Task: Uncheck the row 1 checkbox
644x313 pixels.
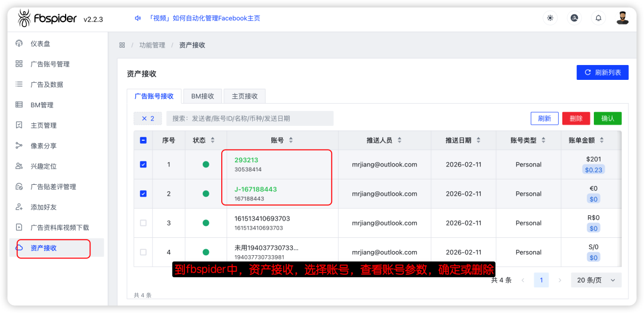Action: coord(143,165)
